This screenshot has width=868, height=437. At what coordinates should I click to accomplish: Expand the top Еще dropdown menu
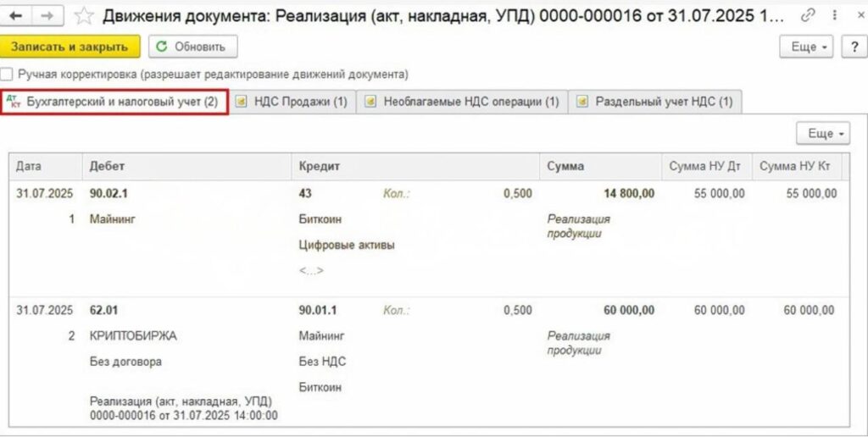(x=810, y=47)
